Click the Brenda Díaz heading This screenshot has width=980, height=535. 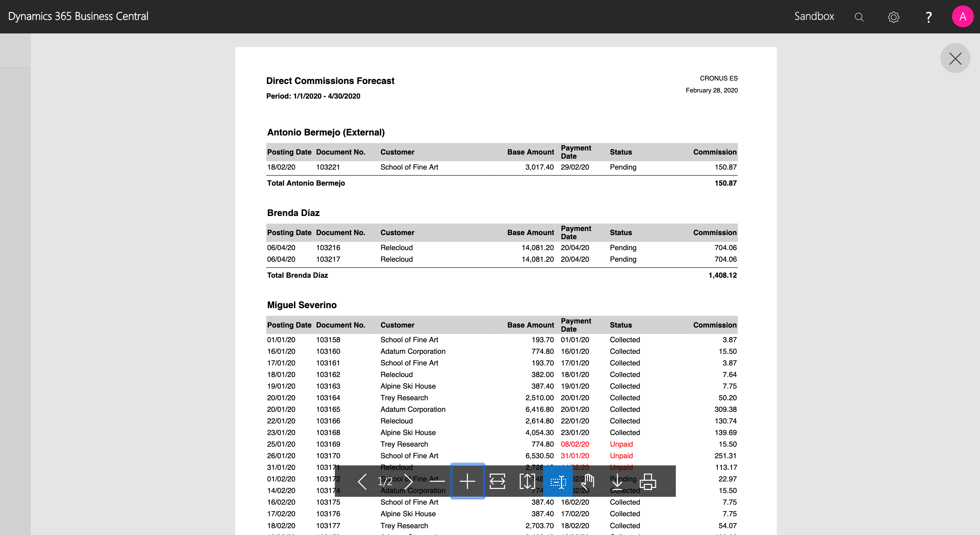[293, 213]
